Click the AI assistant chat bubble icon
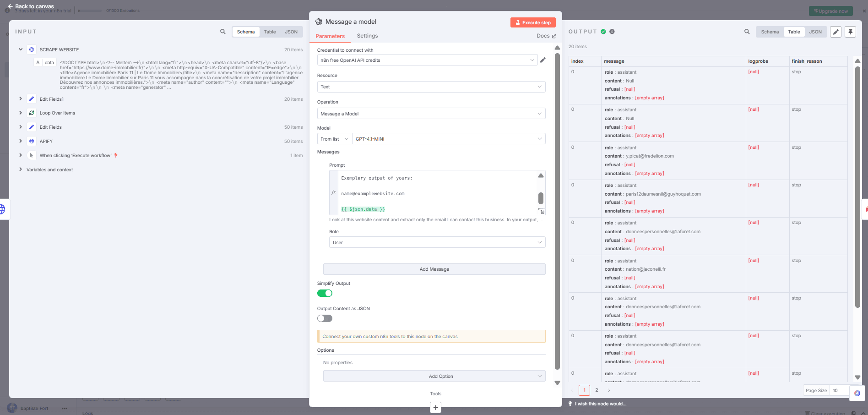The width and height of the screenshot is (868, 415). point(857,393)
